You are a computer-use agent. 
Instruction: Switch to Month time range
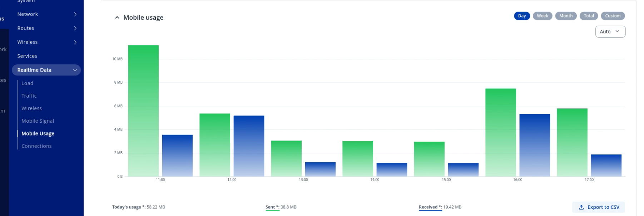(565, 16)
